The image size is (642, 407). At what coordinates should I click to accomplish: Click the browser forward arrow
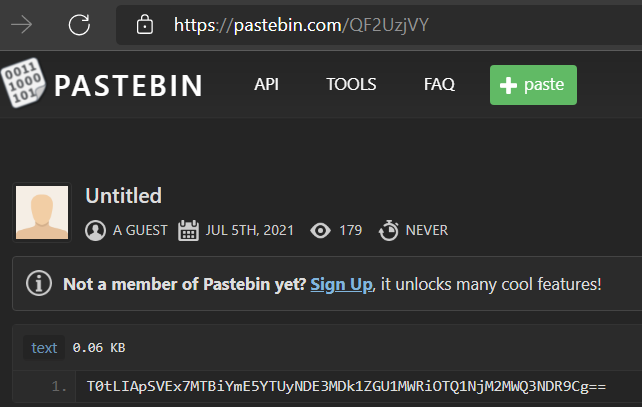click(x=20, y=23)
